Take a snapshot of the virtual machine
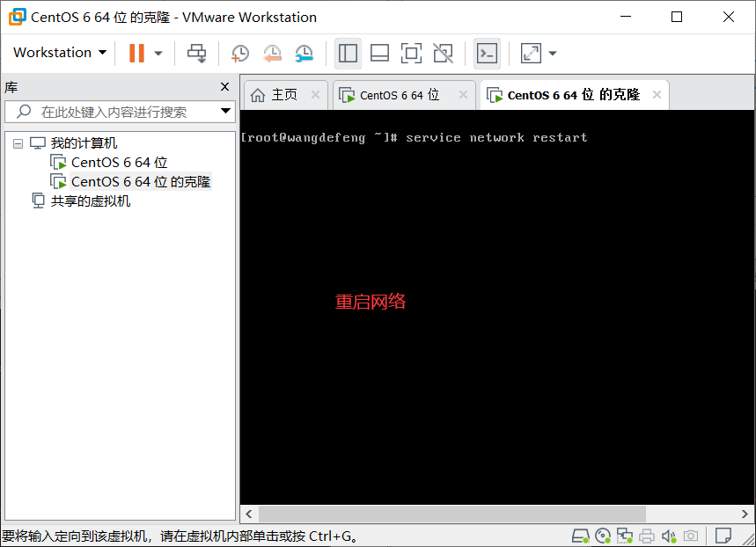 239,53
